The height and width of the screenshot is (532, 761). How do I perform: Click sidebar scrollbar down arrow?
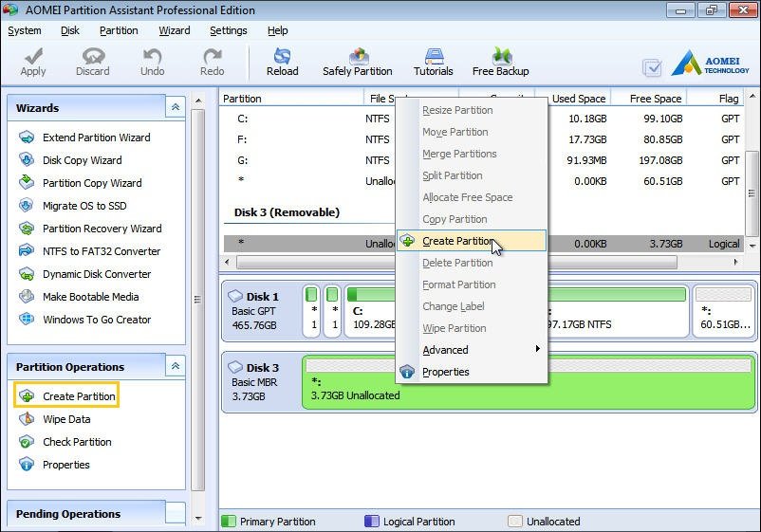pos(198,518)
